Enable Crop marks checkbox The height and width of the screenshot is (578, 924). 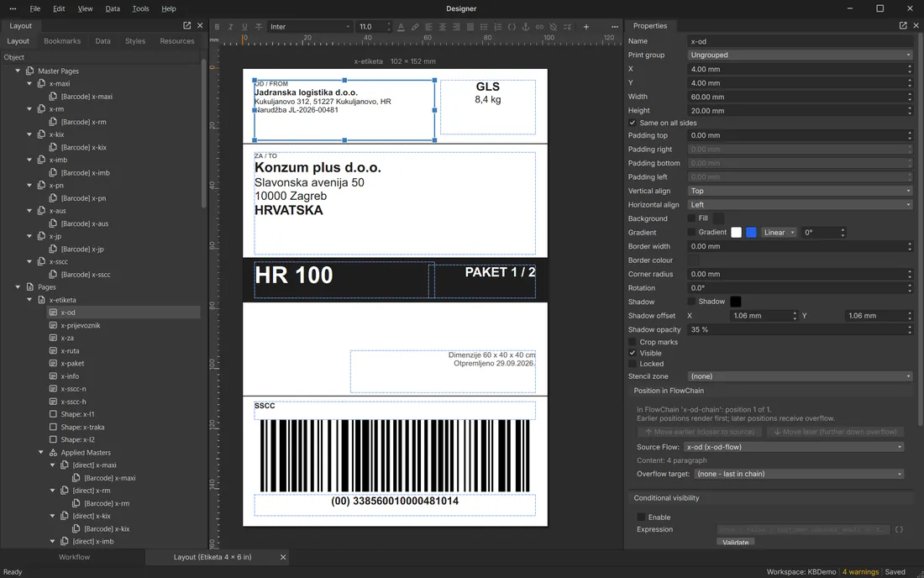click(633, 342)
